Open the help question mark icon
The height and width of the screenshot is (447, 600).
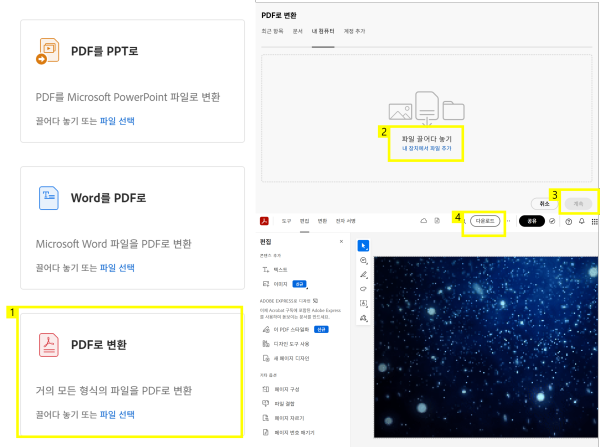coord(569,222)
